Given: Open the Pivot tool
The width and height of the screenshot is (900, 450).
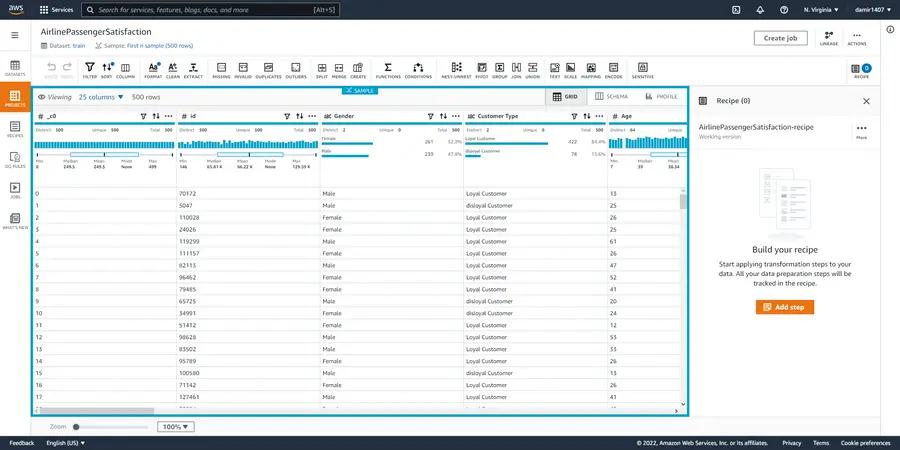Looking at the screenshot, I should point(482,70).
